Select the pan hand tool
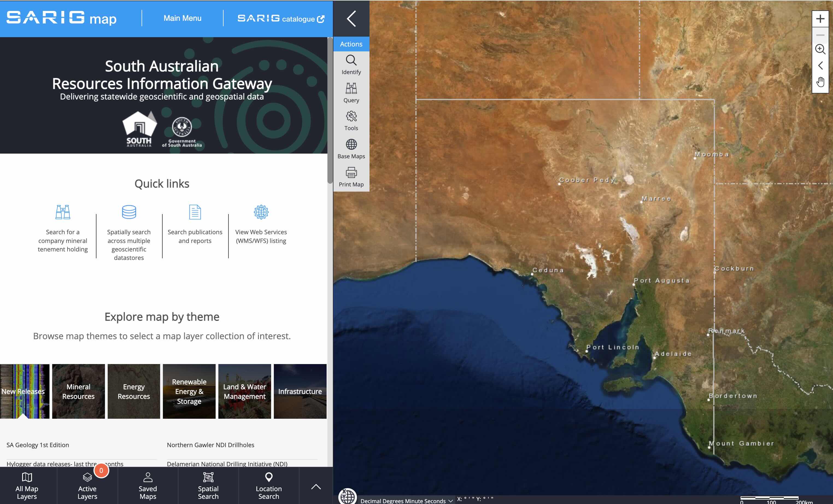The width and height of the screenshot is (833, 504). 820,82
